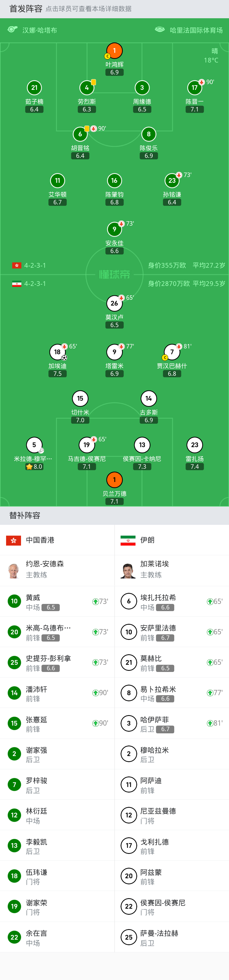
Task: Select player number 9 安永佳
Action: click(x=114, y=229)
